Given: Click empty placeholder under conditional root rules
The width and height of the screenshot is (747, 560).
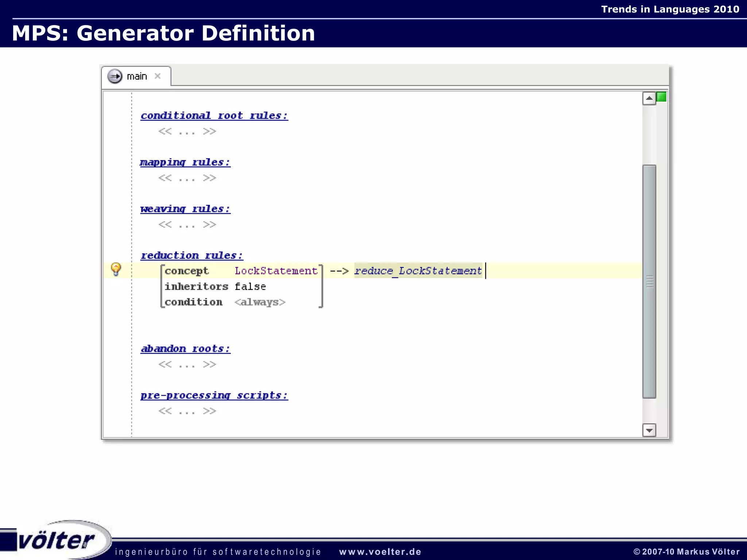Looking at the screenshot, I should click(x=187, y=131).
